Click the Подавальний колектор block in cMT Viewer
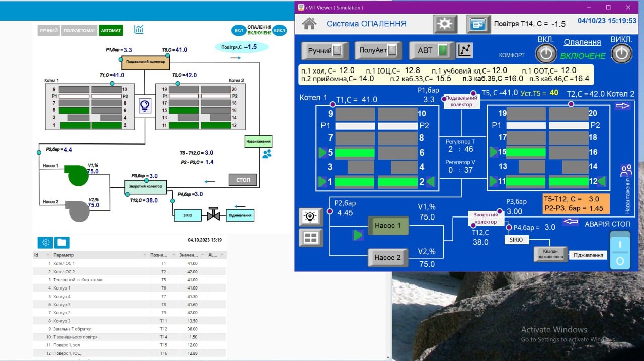The width and height of the screenshot is (644, 361). [462, 101]
